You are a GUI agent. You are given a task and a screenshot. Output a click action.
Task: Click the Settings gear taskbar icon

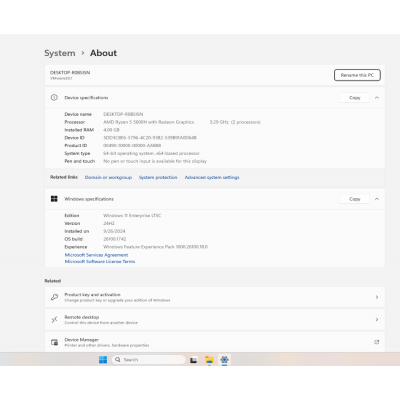224,360
